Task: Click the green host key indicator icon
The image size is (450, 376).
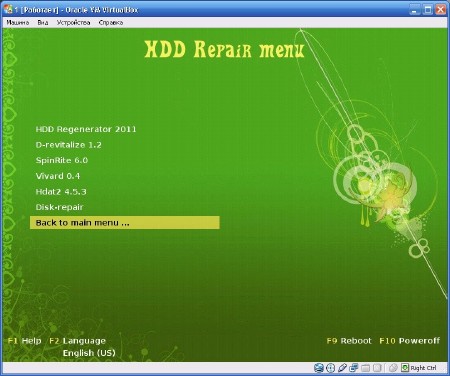Action: click(x=405, y=368)
